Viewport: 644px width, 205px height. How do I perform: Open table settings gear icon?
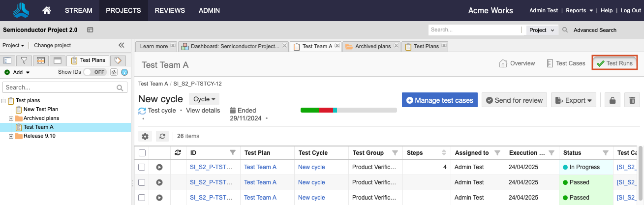[145, 136]
